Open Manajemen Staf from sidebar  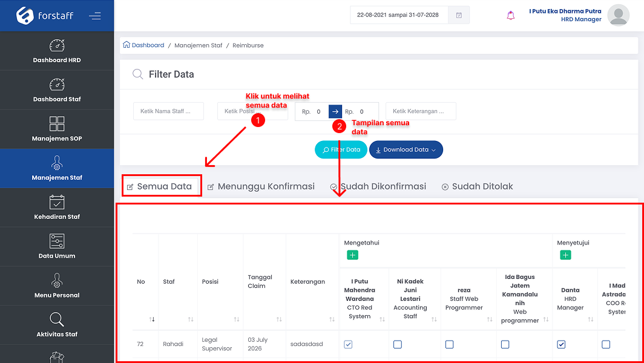(57, 168)
